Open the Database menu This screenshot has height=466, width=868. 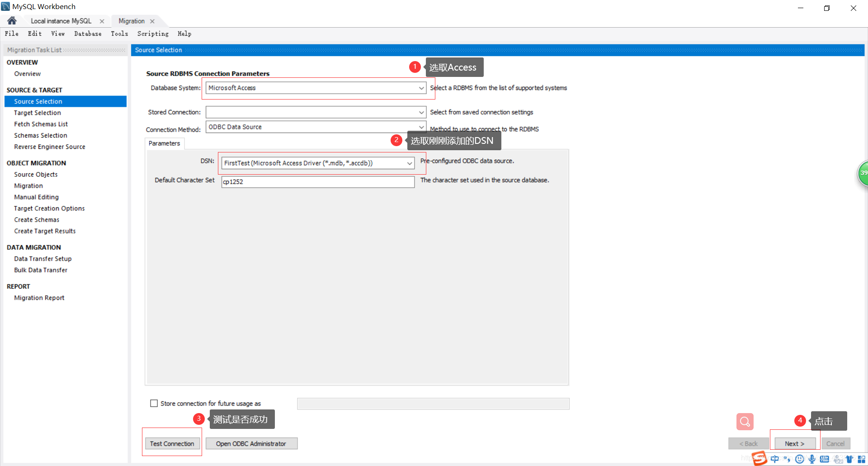88,33
